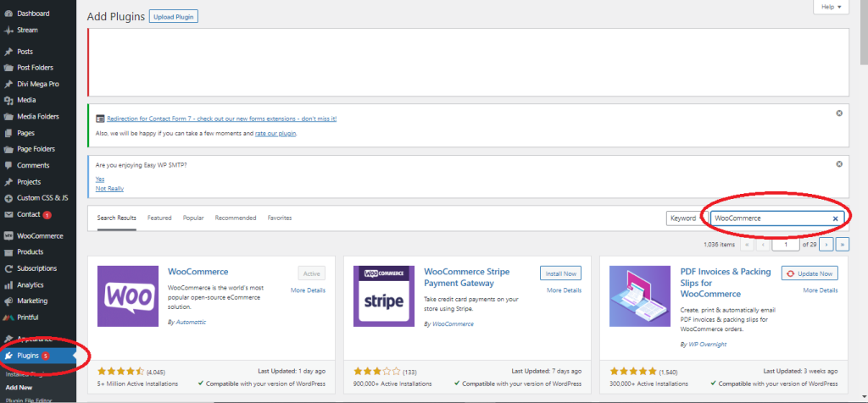The width and height of the screenshot is (868, 403).
Task: Open More Details for Stripe Payment Gateway
Action: click(564, 290)
